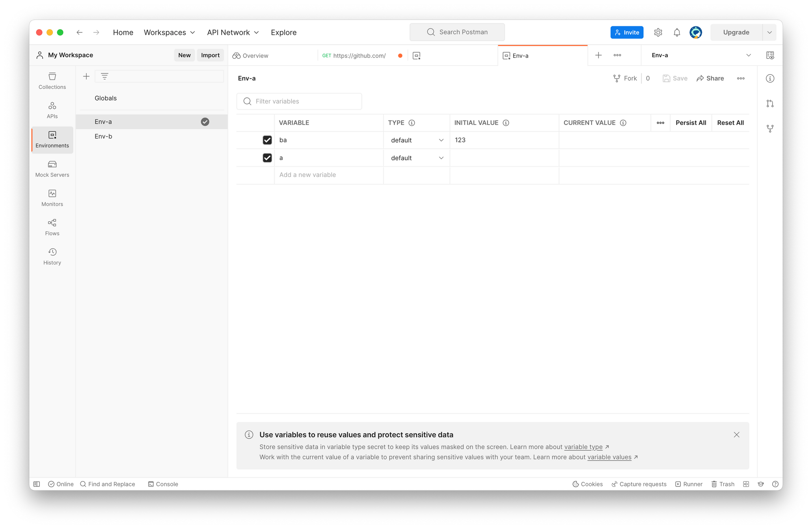The image size is (812, 529).
Task: Open the History panel
Action: [x=52, y=256]
